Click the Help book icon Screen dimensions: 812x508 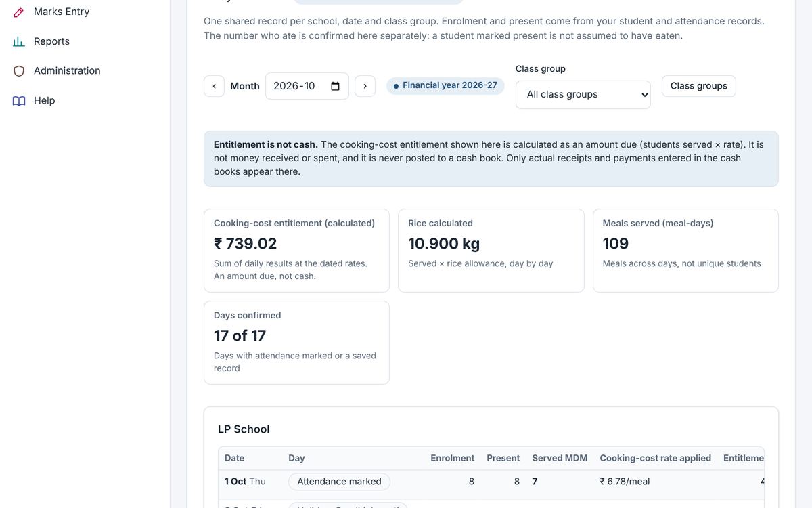tap(19, 101)
